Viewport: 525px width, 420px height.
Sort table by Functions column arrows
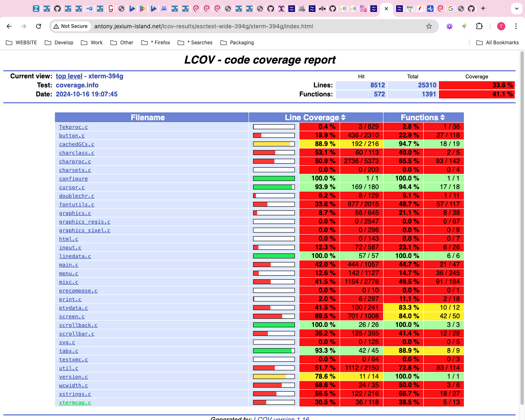[x=442, y=118]
